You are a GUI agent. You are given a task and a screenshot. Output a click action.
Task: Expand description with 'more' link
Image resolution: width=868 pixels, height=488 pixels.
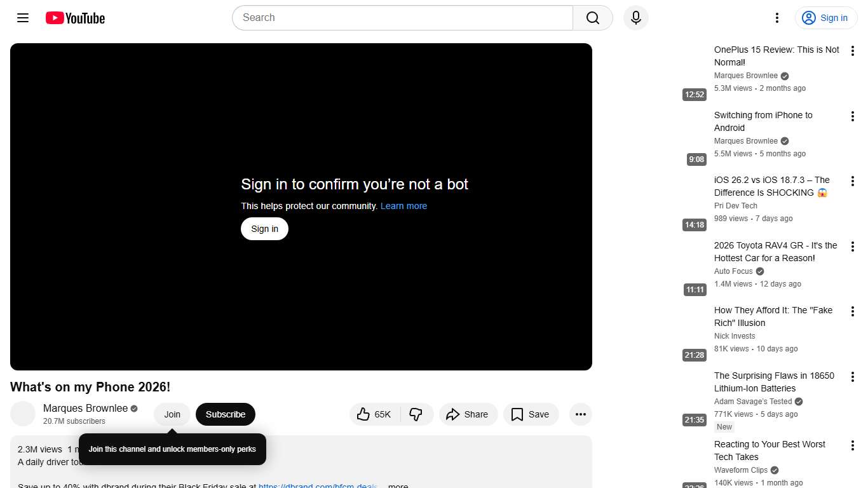point(398,486)
